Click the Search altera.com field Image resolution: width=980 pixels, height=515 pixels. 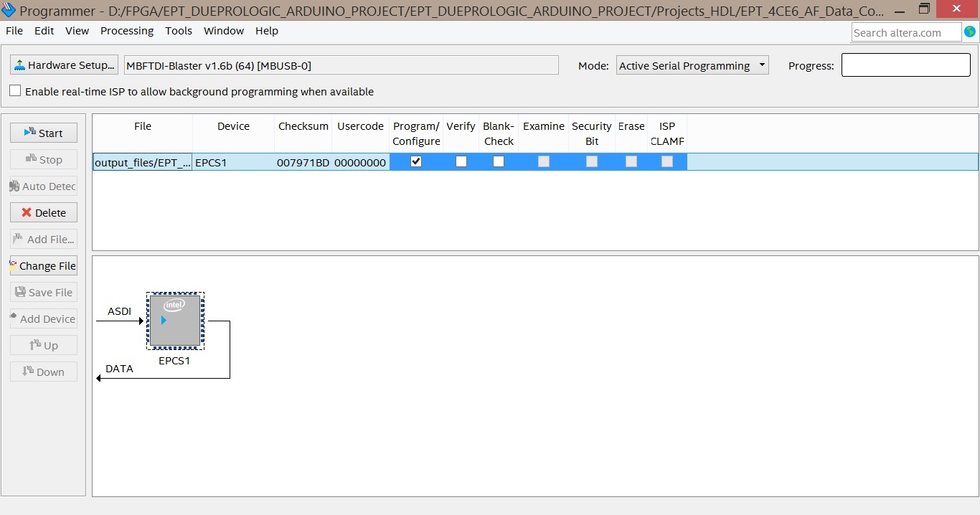(906, 32)
